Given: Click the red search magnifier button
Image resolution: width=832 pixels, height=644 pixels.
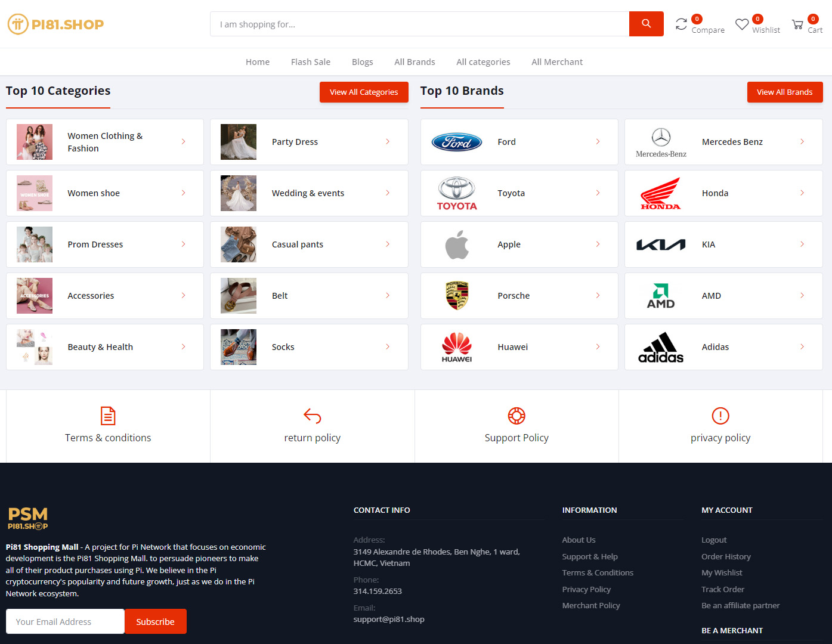Looking at the screenshot, I should coord(646,24).
